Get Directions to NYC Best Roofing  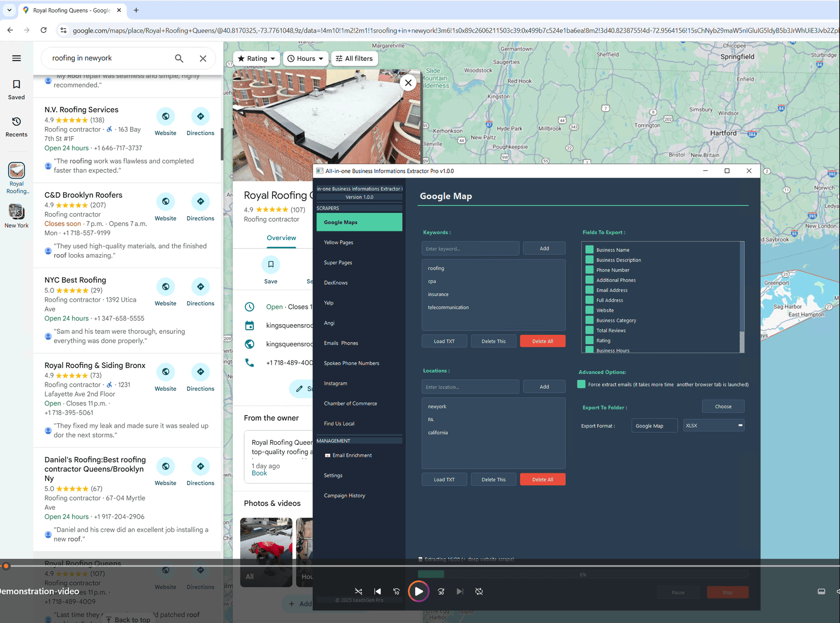click(x=200, y=287)
